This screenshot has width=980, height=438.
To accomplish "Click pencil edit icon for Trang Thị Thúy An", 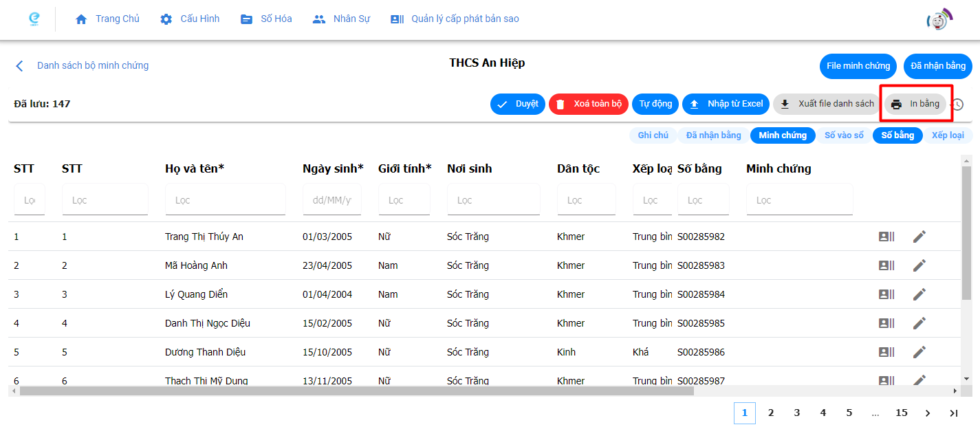I will pos(919,237).
